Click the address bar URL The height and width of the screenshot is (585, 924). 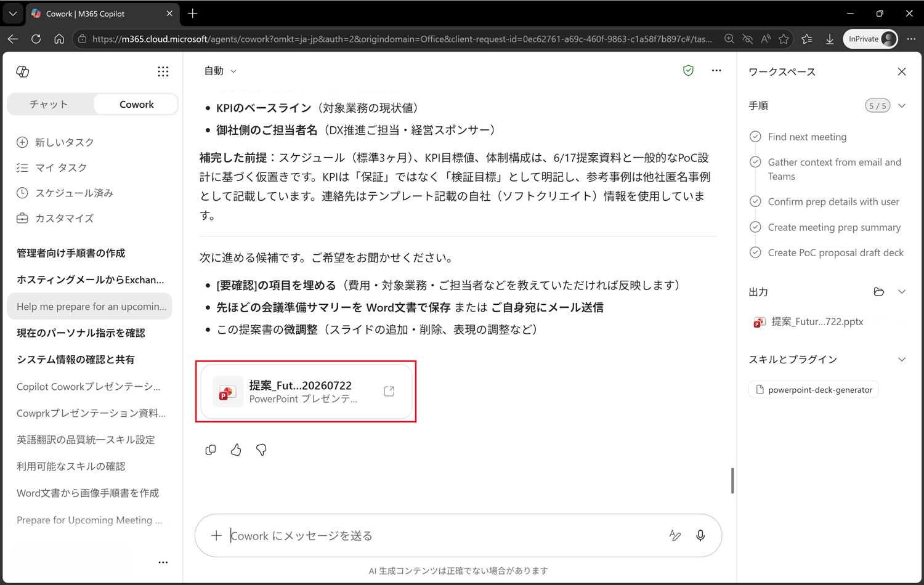(x=402, y=39)
